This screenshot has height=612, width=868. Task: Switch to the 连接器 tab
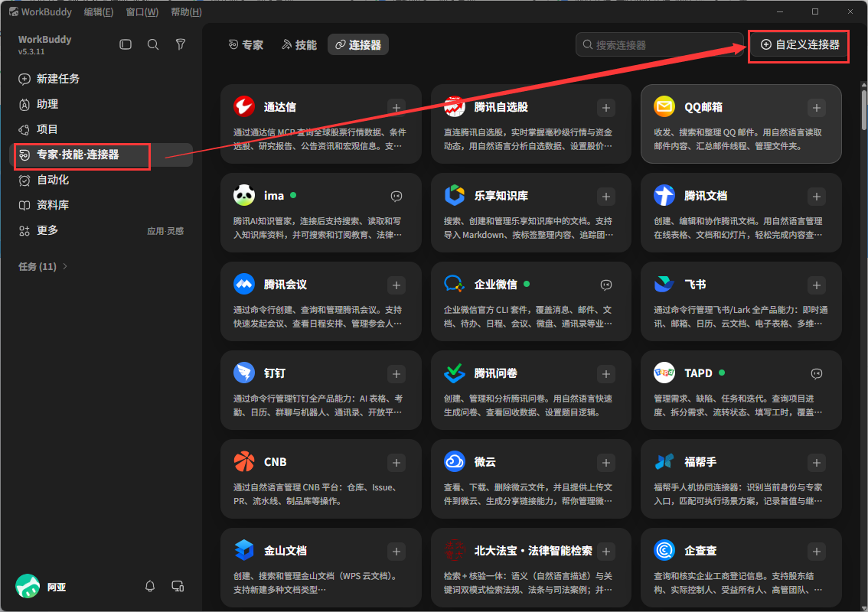358,45
